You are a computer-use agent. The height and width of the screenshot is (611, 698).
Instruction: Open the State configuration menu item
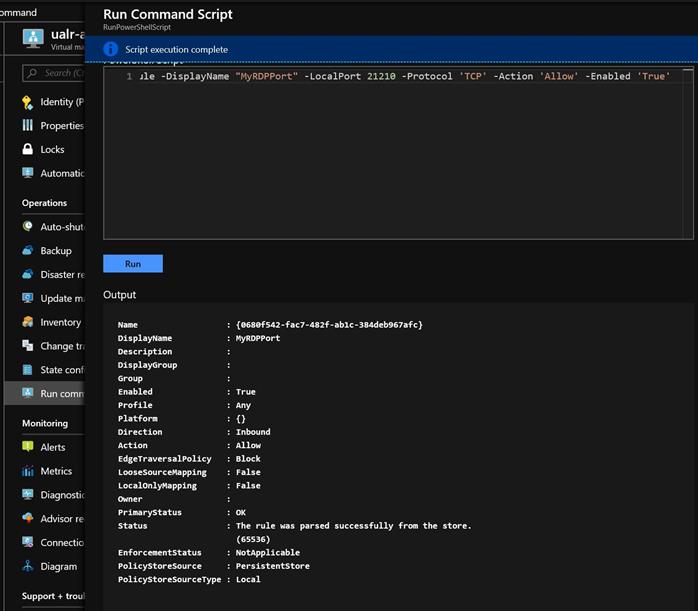pos(62,370)
